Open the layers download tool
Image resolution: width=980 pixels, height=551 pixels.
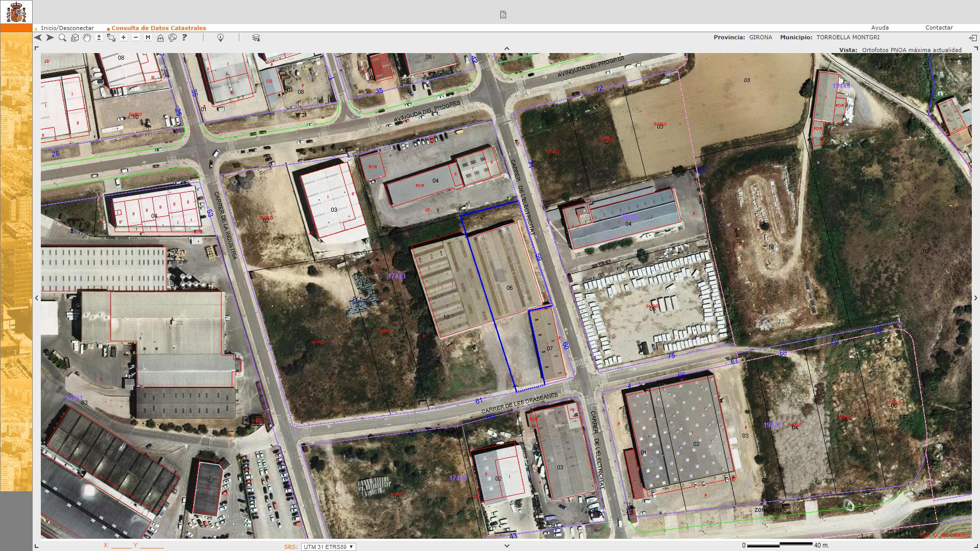[256, 38]
